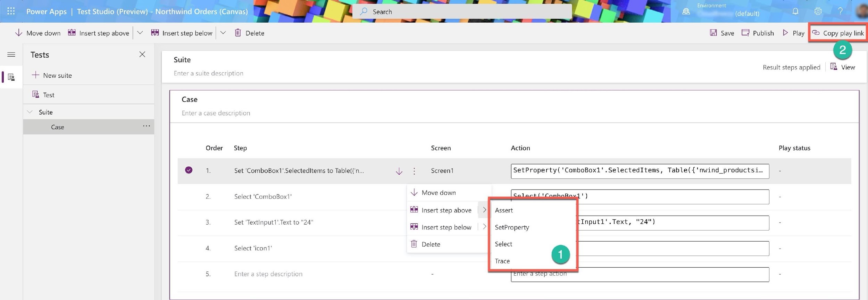The width and height of the screenshot is (868, 300).
Task: Click the Search box
Action: (x=462, y=11)
